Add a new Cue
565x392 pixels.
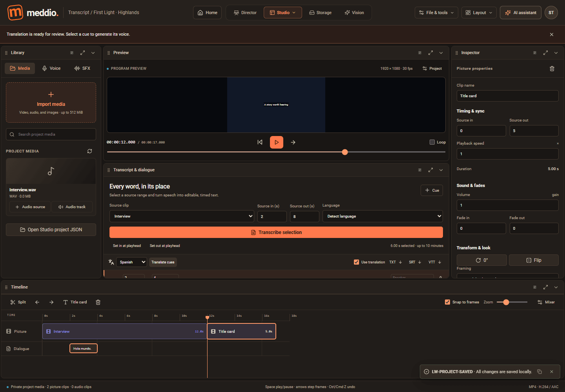coord(432,191)
